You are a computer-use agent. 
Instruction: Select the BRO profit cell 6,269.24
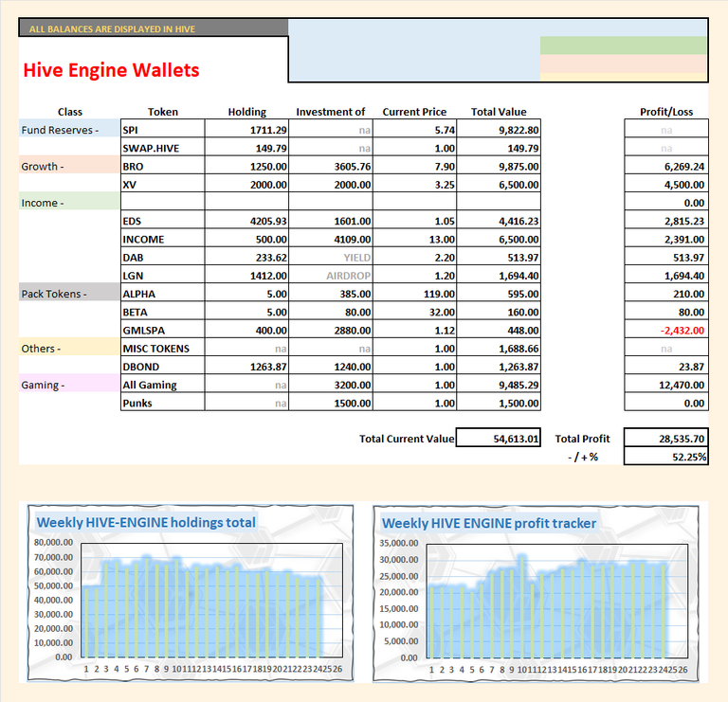pos(666,165)
